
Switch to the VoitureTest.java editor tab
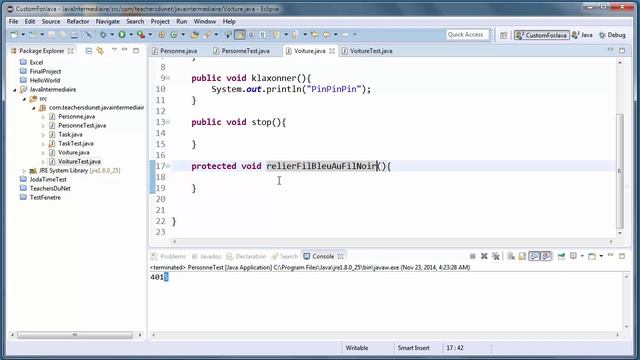click(371, 51)
